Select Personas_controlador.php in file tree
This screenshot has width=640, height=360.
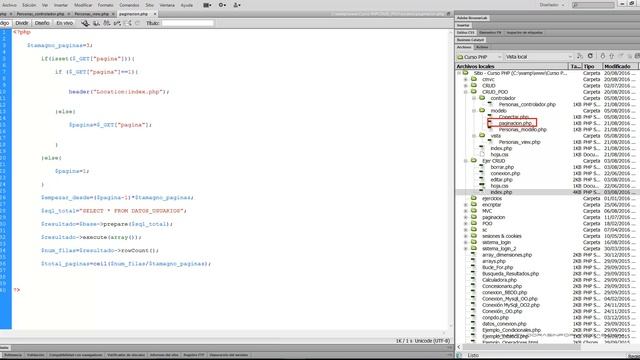pos(527,104)
